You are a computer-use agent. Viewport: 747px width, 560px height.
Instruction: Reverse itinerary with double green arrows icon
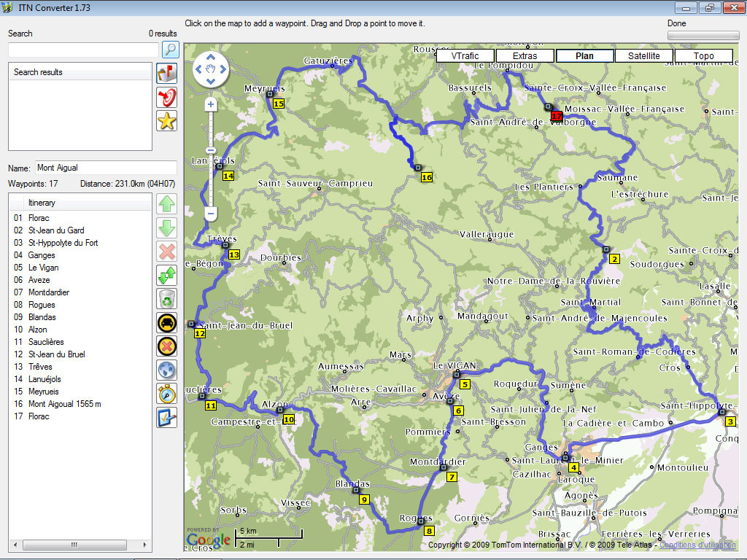tap(167, 275)
